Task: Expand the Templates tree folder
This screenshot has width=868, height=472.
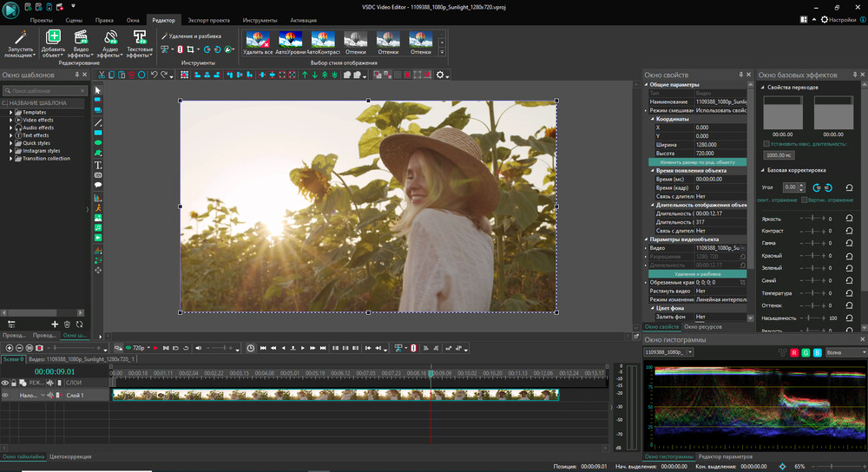Action: tap(10, 112)
